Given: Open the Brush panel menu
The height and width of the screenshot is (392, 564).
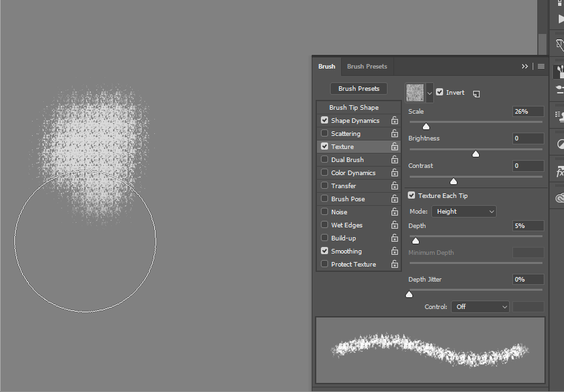Looking at the screenshot, I should 540,66.
